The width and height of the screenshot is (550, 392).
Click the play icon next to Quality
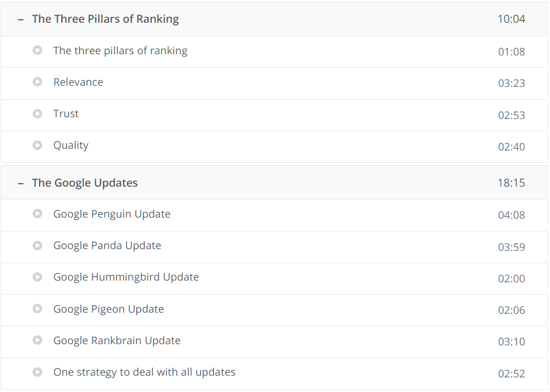pos(37,145)
